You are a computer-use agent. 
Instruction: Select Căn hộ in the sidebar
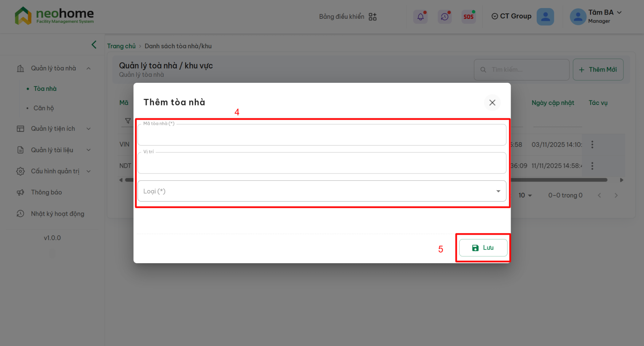pos(44,108)
